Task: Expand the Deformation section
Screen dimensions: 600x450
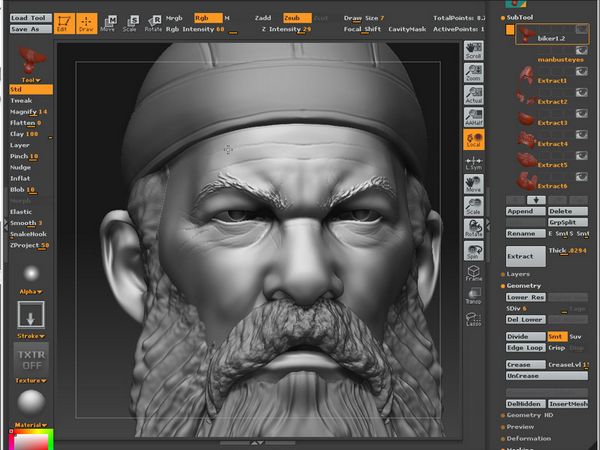Action: pyautogui.click(x=528, y=438)
